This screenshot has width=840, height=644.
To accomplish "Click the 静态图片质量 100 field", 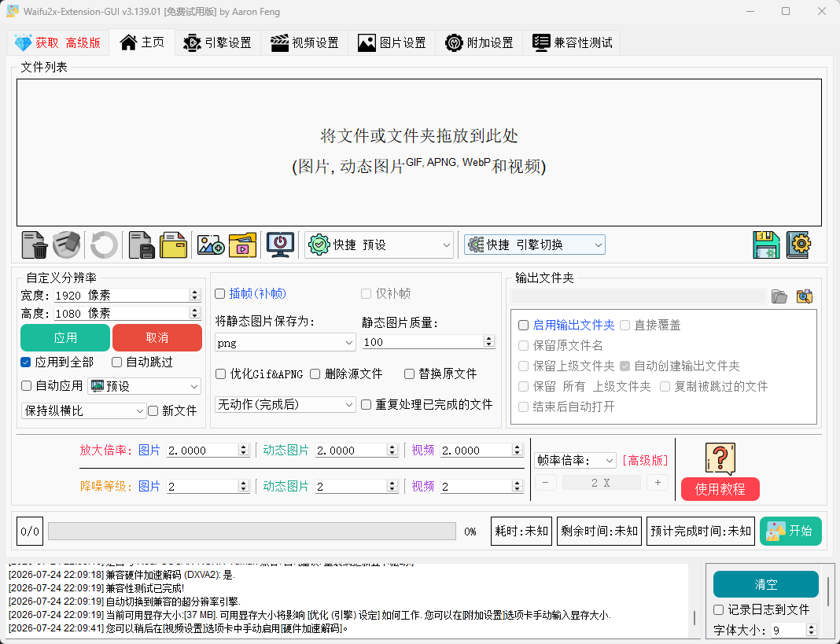I will [x=428, y=342].
